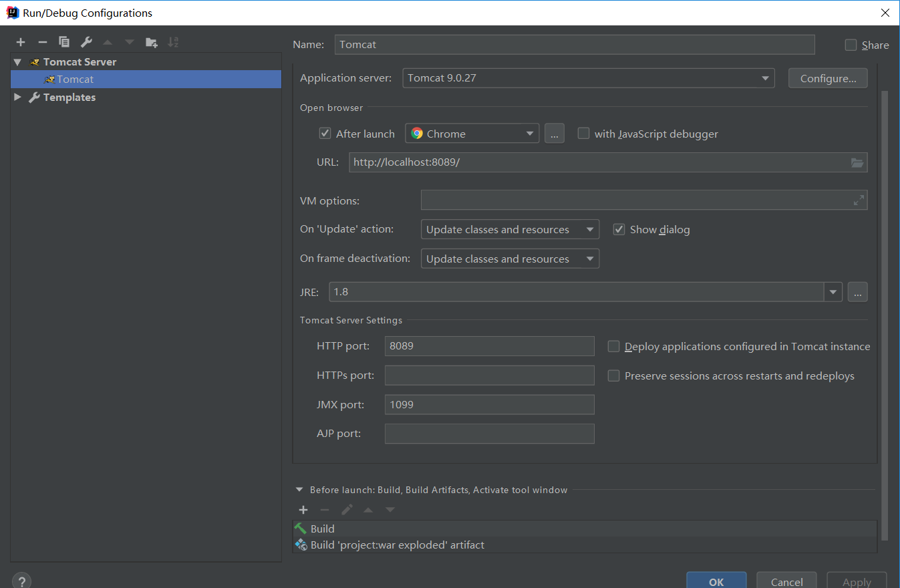This screenshot has height=588, width=900.
Task: Collapse the Tomcat Server tree node
Action: pos(17,62)
